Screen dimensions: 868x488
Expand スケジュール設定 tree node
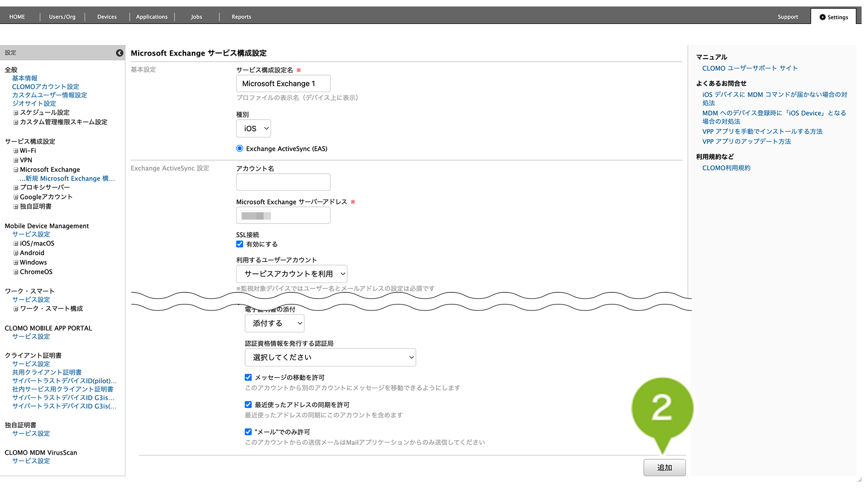click(x=16, y=113)
